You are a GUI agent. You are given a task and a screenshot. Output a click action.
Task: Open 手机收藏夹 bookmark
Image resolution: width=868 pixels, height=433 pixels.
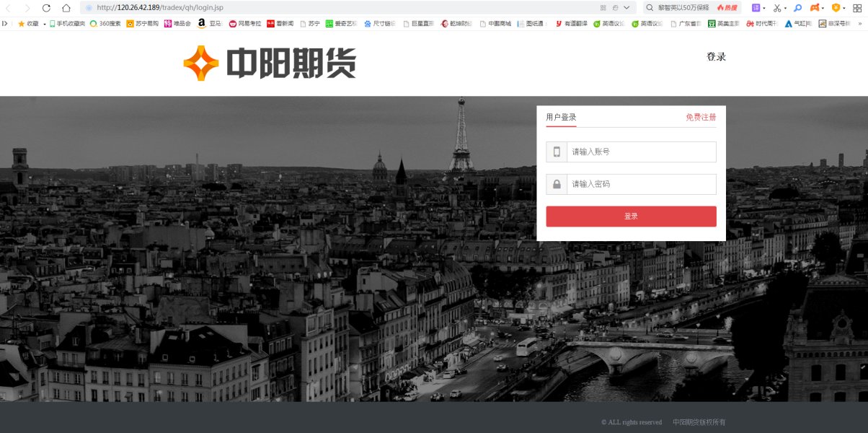67,23
